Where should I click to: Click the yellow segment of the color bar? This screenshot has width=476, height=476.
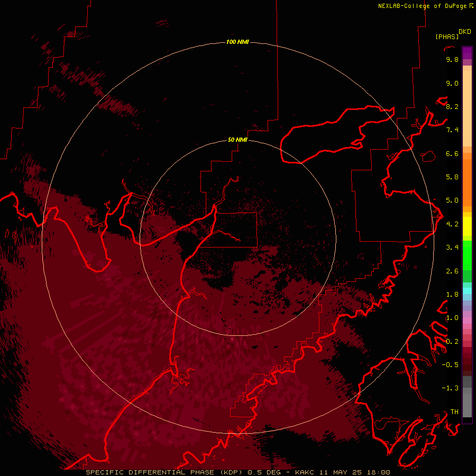pos(467,226)
